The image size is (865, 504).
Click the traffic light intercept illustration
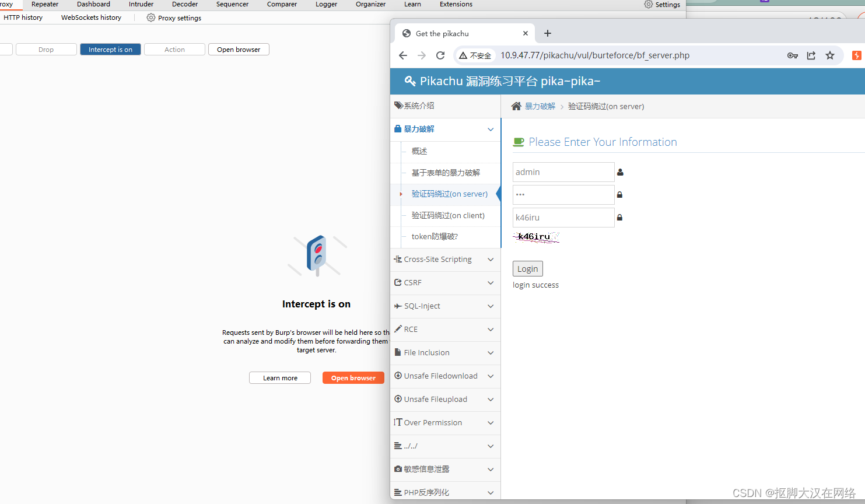pyautogui.click(x=317, y=256)
